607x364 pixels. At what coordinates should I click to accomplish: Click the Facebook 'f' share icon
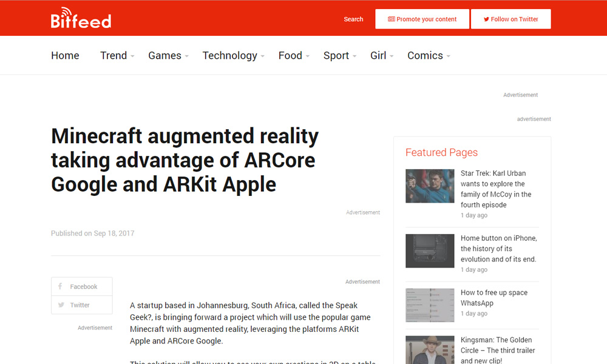coord(60,286)
